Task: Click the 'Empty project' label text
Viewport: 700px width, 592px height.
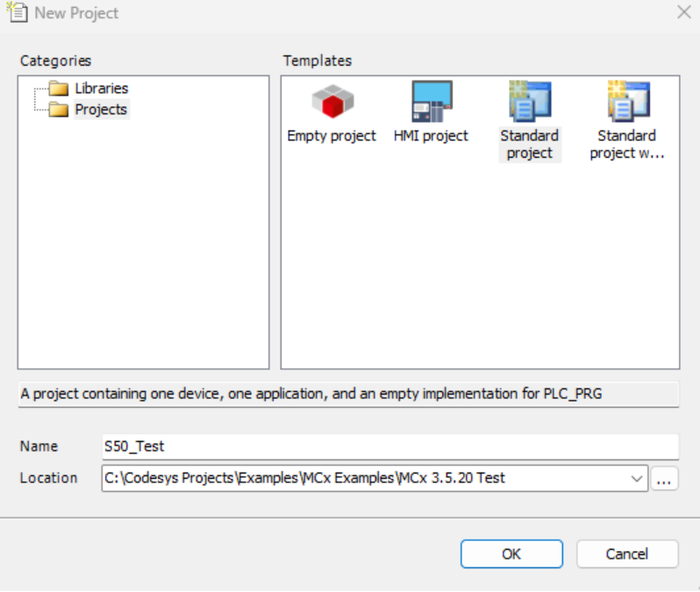Action: [332, 136]
